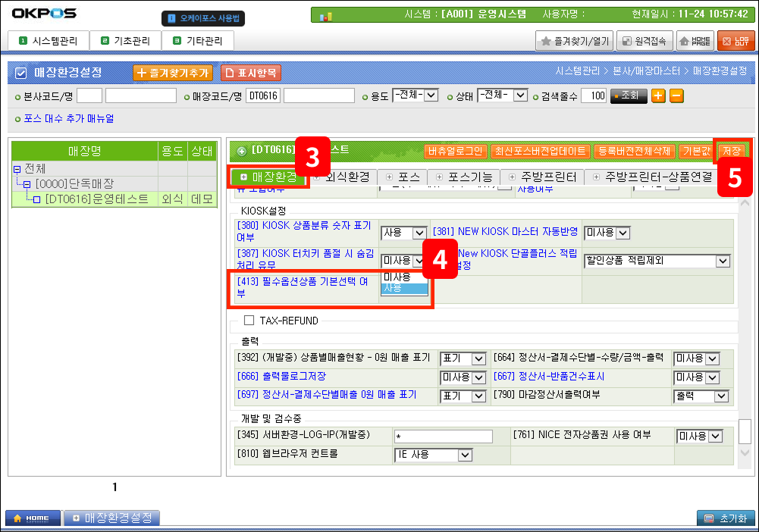Click the HOME button in bottom bar
The width and height of the screenshot is (759, 532).
33,518
